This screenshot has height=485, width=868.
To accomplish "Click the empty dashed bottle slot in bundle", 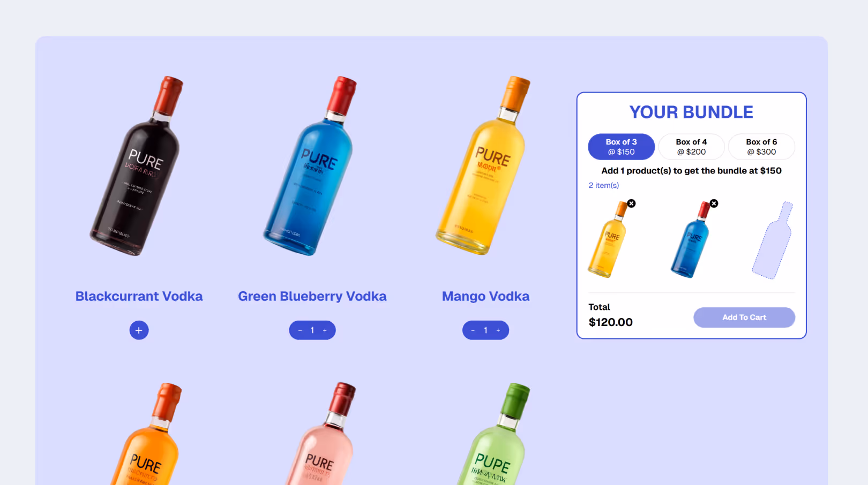I will point(773,240).
